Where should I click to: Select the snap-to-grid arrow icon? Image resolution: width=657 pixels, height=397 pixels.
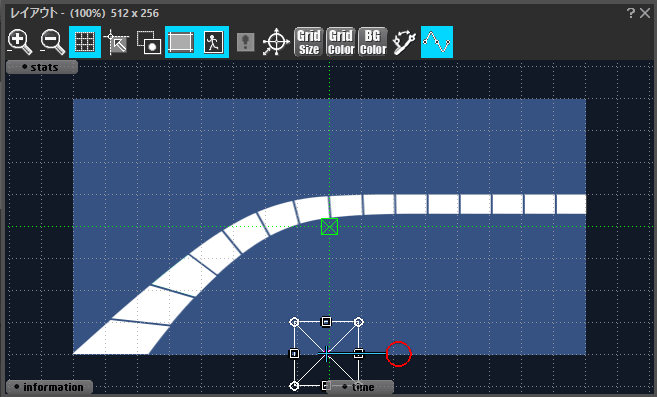click(117, 42)
